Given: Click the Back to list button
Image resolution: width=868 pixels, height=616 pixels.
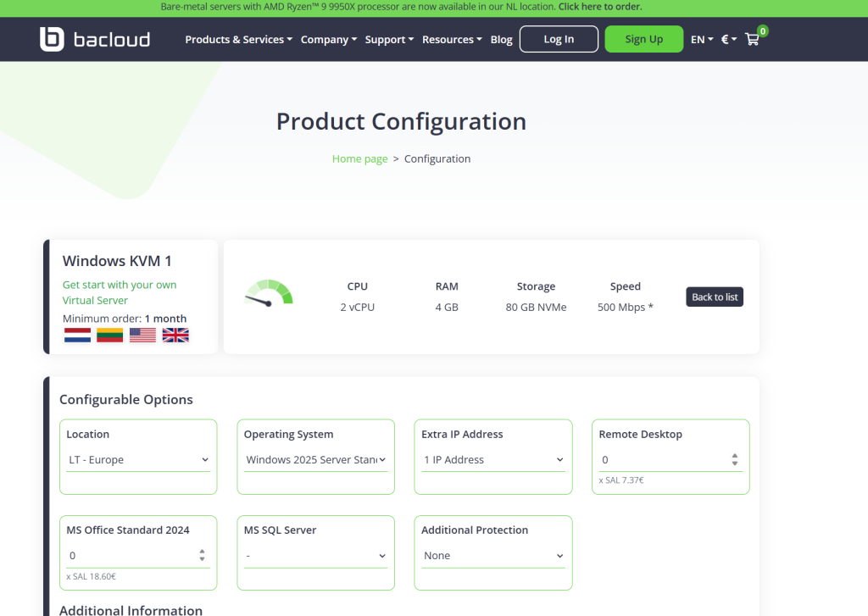Looking at the screenshot, I should [715, 297].
